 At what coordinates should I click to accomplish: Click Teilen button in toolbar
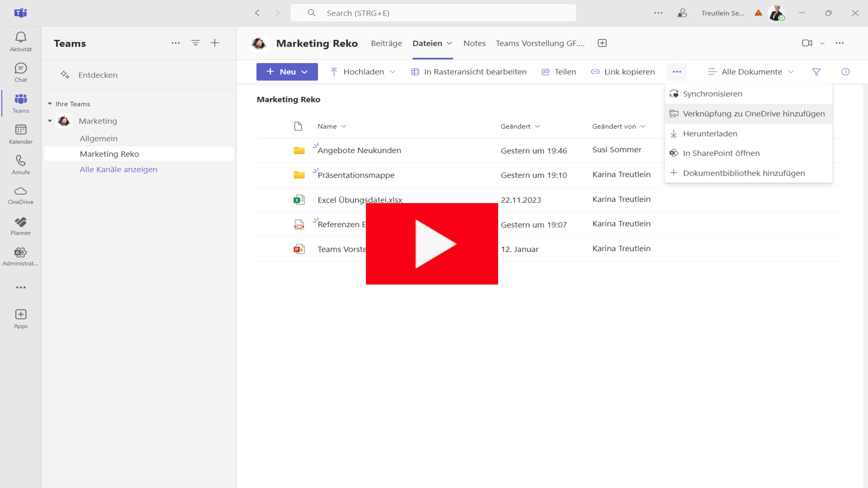click(x=558, y=72)
